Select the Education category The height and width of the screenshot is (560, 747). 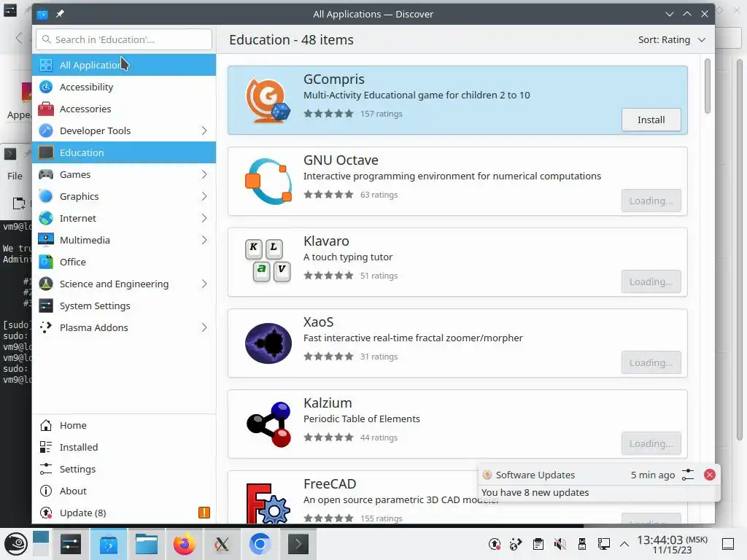124,152
